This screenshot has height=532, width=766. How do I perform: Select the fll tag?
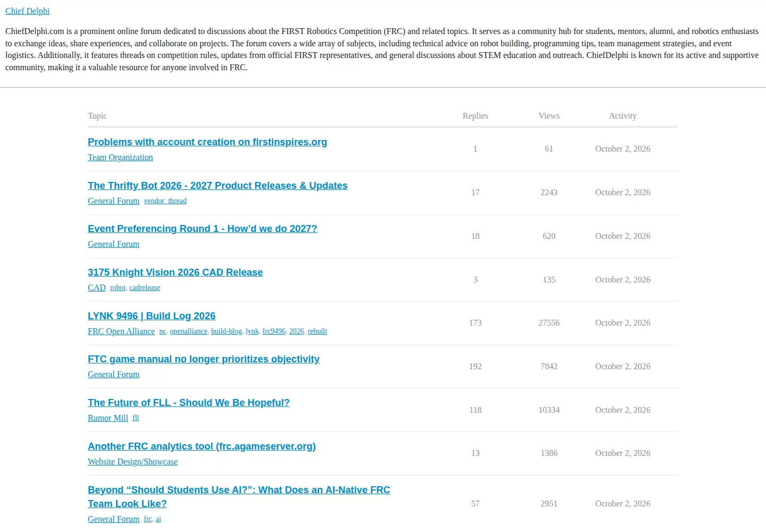pos(136,418)
